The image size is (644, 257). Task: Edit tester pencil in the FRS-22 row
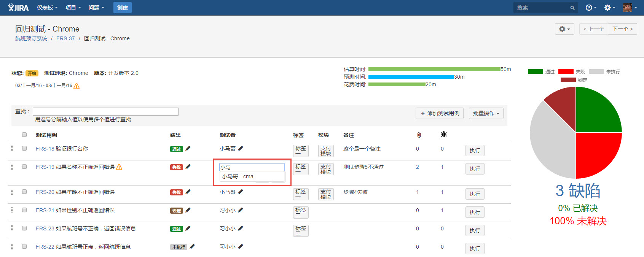[241, 247]
